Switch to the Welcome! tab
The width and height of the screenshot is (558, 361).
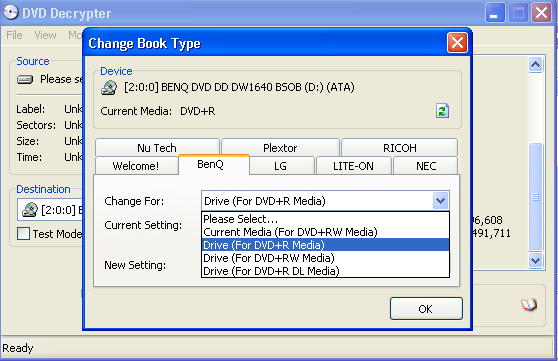pyautogui.click(x=136, y=166)
